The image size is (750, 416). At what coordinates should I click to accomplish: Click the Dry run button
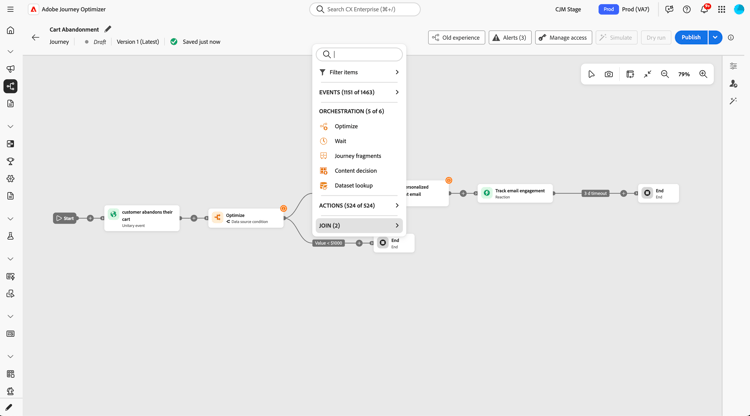coord(656,37)
